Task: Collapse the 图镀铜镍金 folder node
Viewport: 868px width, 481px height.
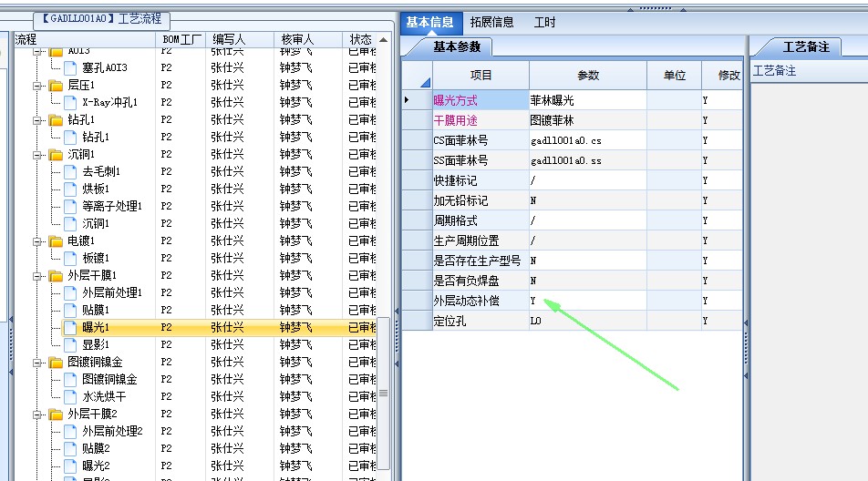Action: [37, 363]
